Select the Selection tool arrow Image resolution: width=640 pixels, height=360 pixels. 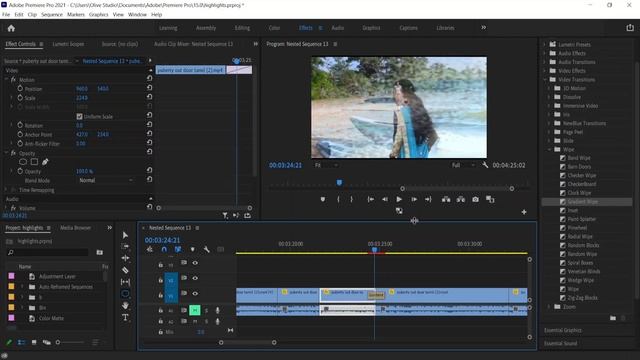tap(125, 235)
